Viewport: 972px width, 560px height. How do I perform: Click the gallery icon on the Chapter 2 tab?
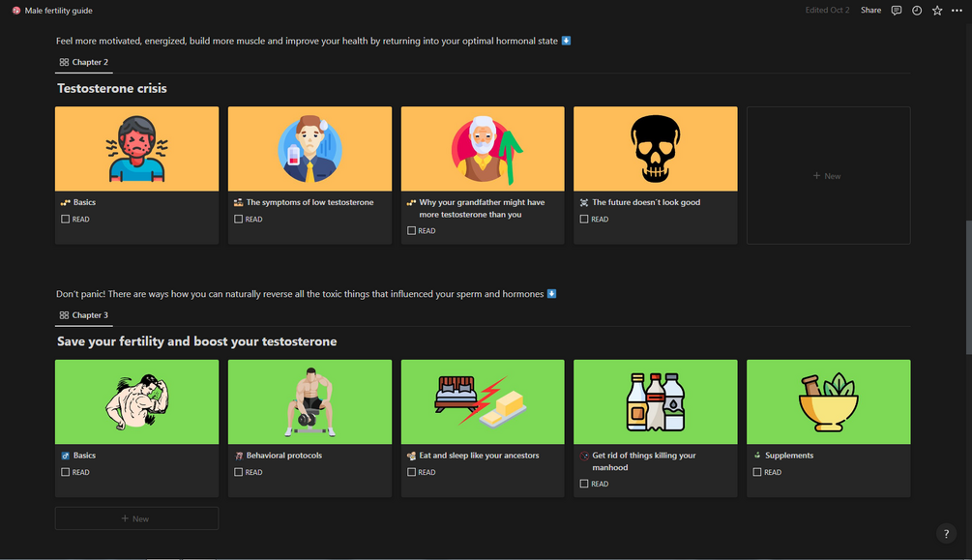pos(64,62)
